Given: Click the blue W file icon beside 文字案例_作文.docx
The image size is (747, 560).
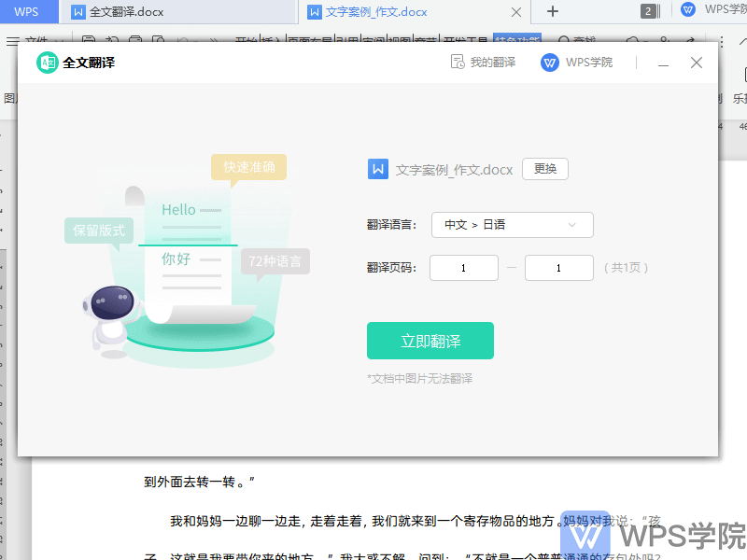Looking at the screenshot, I should click(x=378, y=169).
